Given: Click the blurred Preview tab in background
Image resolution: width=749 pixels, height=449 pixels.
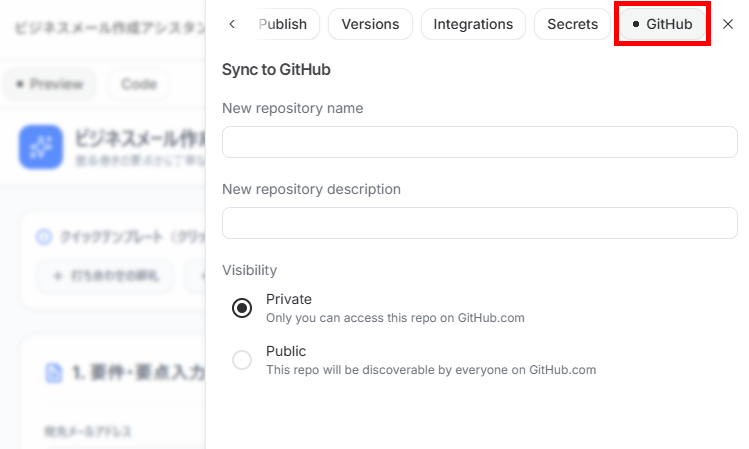Looking at the screenshot, I should click(50, 84).
